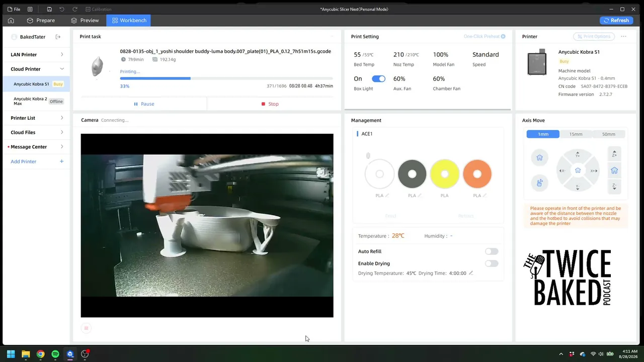Click the print model thumbnail
Image resolution: width=644 pixels, height=362 pixels.
(98, 67)
